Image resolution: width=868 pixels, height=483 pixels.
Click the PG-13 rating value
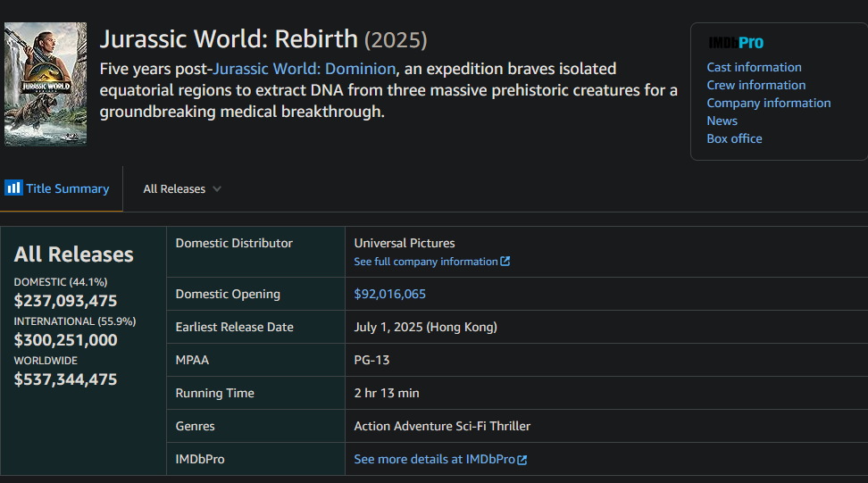(371, 360)
